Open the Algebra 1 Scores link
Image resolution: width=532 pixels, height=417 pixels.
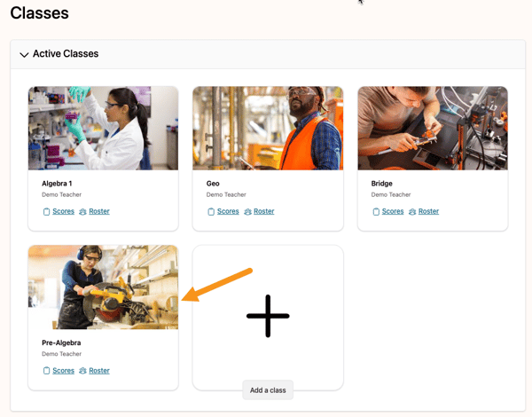[x=63, y=212]
